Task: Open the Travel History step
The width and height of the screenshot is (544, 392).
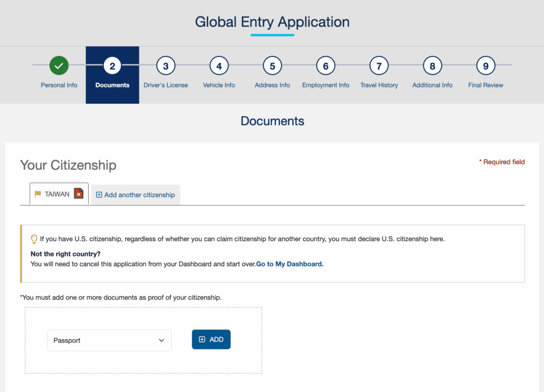Action: pyautogui.click(x=379, y=65)
